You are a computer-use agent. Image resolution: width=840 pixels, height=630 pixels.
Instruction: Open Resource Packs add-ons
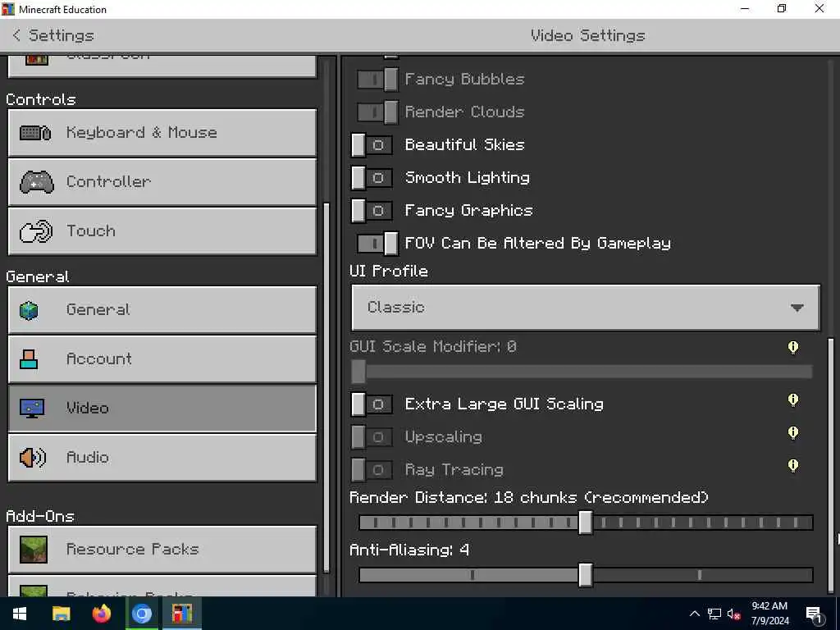point(162,550)
